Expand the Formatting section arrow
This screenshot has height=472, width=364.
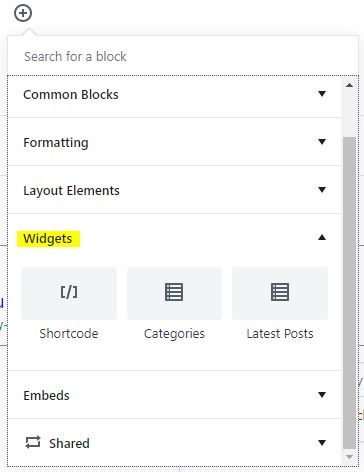[322, 142]
